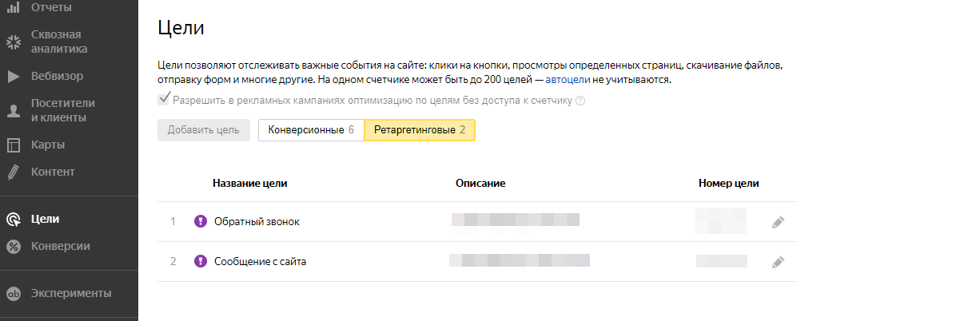
Task: Follow the автоцели link
Action: click(x=568, y=81)
